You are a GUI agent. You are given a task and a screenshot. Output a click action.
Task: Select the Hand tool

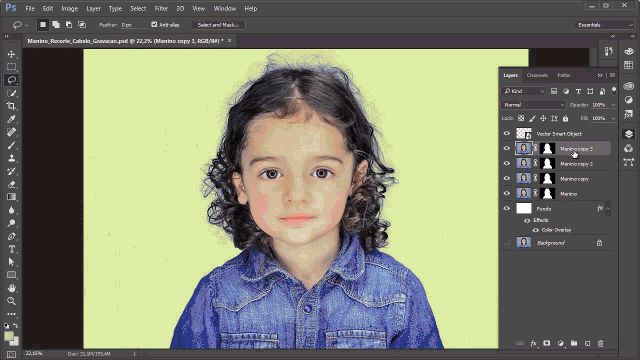11,288
